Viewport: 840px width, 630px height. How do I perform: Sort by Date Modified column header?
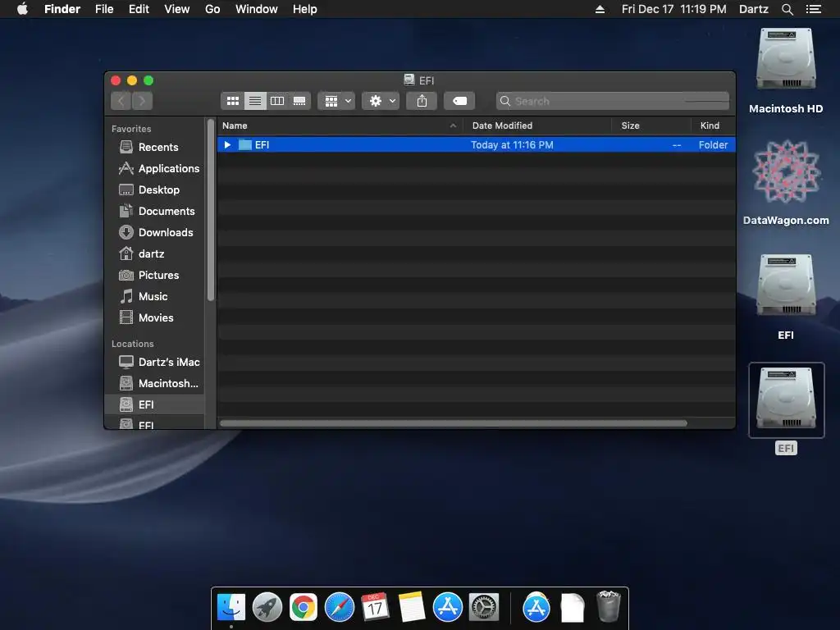pyautogui.click(x=537, y=126)
